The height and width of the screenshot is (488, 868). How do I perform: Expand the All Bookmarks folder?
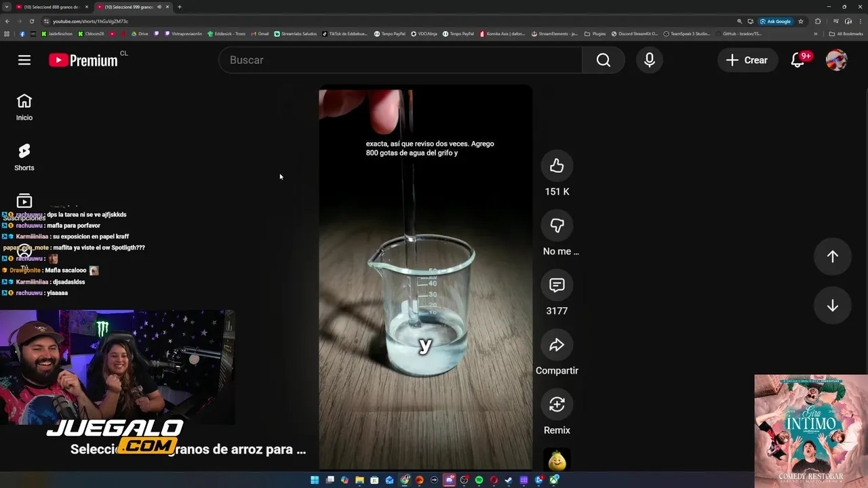(x=846, y=34)
